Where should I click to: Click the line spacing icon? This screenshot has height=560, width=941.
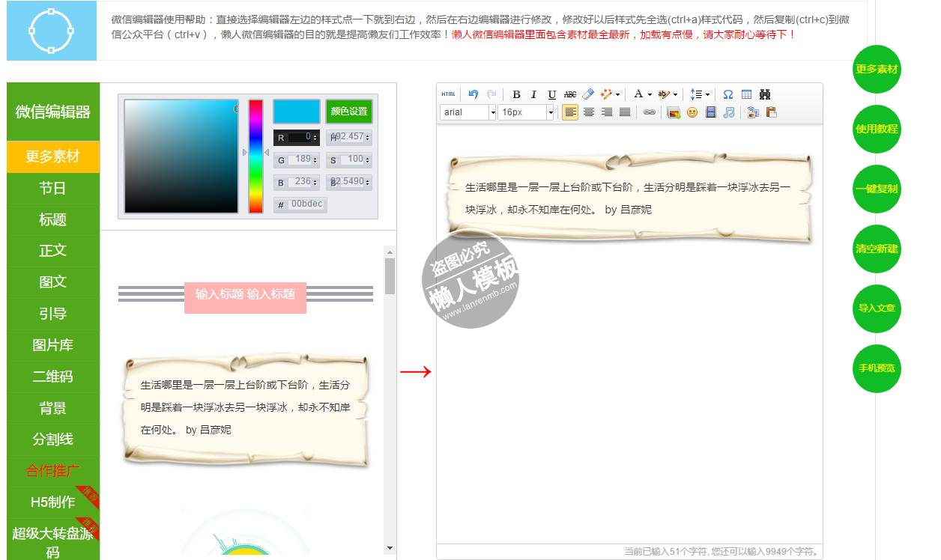click(696, 94)
